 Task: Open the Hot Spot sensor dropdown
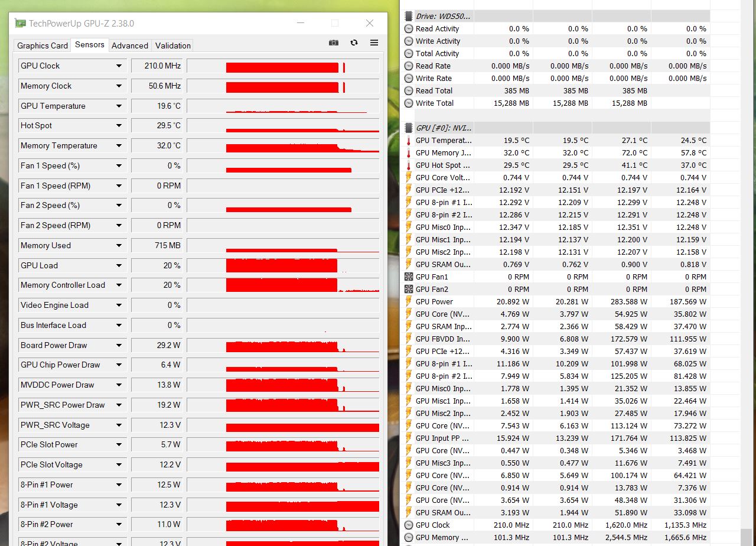(119, 126)
